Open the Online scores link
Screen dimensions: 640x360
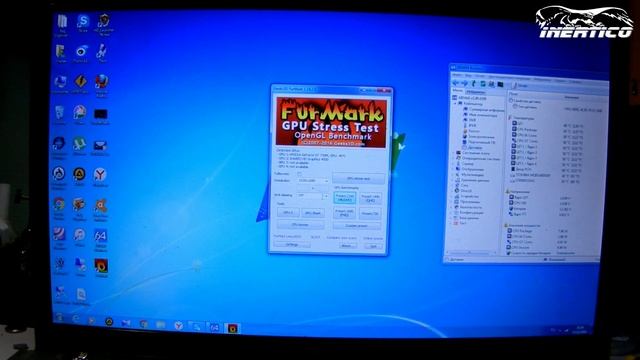pos(373,238)
